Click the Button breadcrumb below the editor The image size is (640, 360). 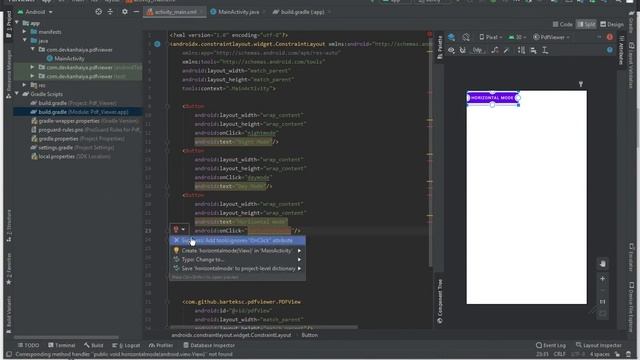pyautogui.click(x=309, y=335)
